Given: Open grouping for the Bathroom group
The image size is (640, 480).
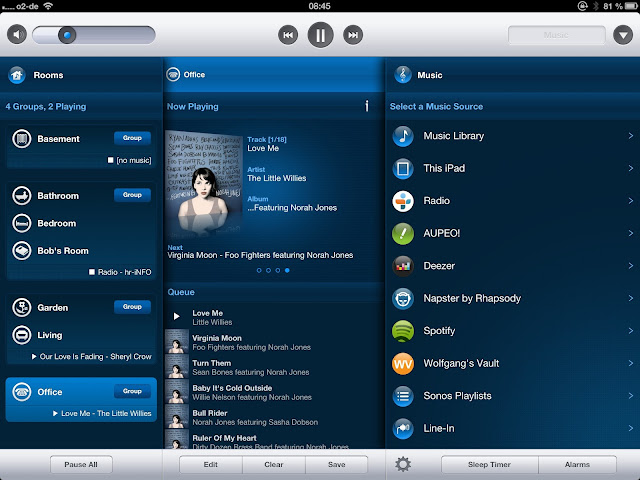Looking at the screenshot, I should [132, 195].
